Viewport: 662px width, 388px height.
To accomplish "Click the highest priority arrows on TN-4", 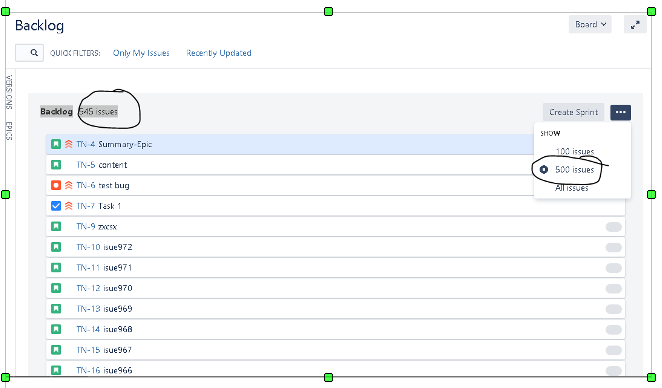I will click(x=68, y=144).
